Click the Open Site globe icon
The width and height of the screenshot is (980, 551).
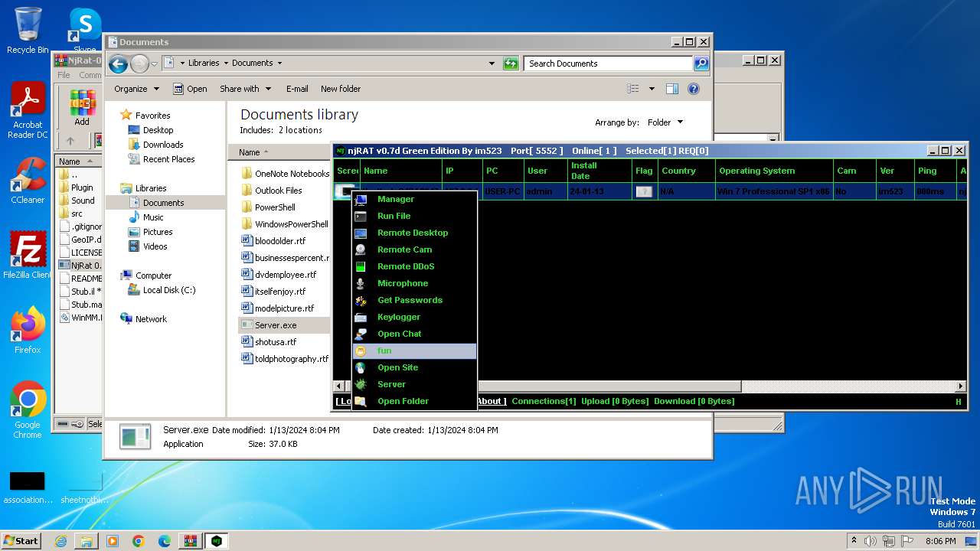361,368
